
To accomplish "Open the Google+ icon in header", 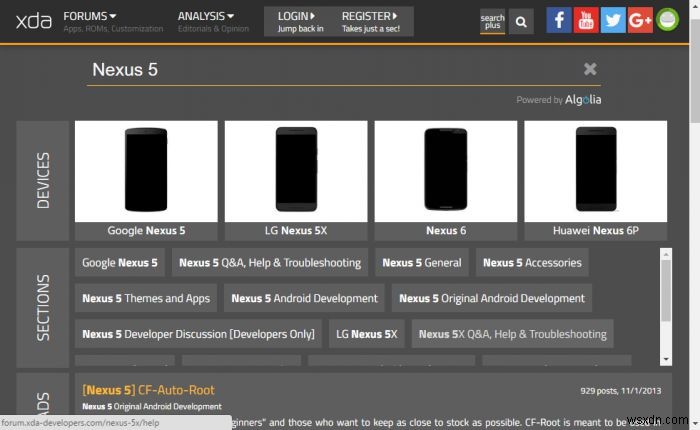I will pos(640,20).
